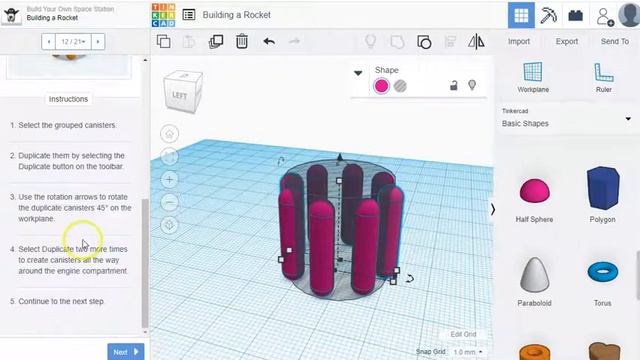The height and width of the screenshot is (360, 640).
Task: Click the Building a Rocket design title
Action: pyautogui.click(x=236, y=15)
